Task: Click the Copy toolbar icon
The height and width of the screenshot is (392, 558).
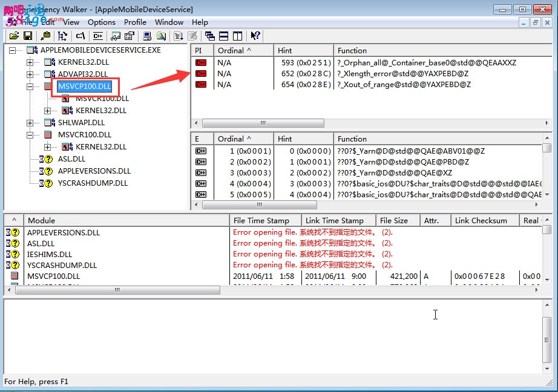Action: click(45, 36)
